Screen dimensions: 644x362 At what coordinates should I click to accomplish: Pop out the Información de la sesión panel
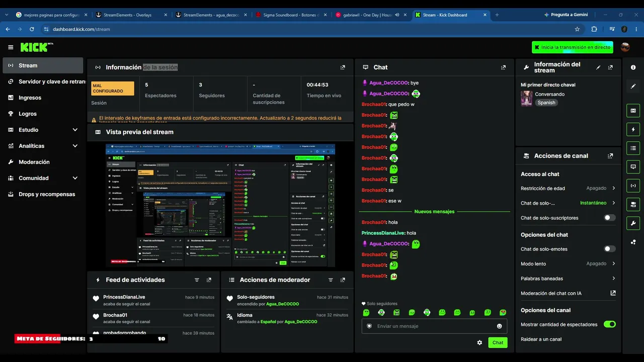click(343, 67)
